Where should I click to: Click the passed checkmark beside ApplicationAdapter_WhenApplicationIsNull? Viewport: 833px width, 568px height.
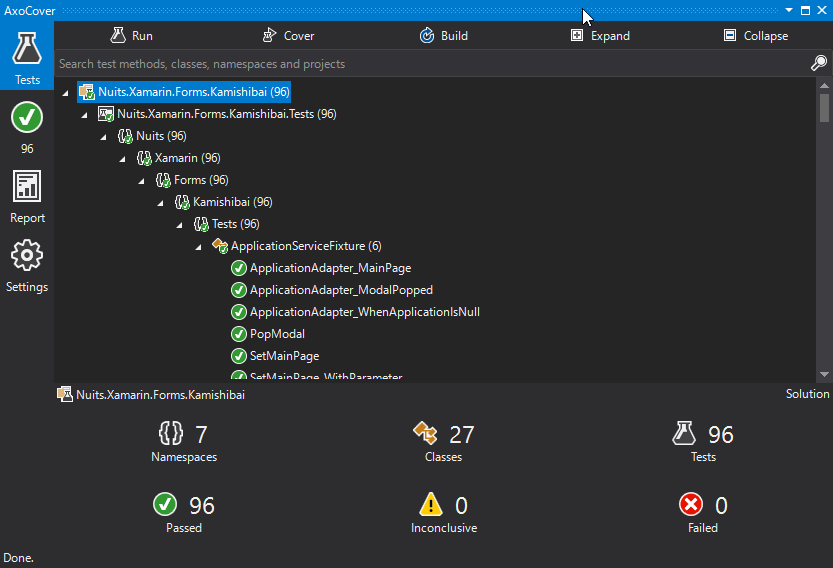[x=239, y=312]
